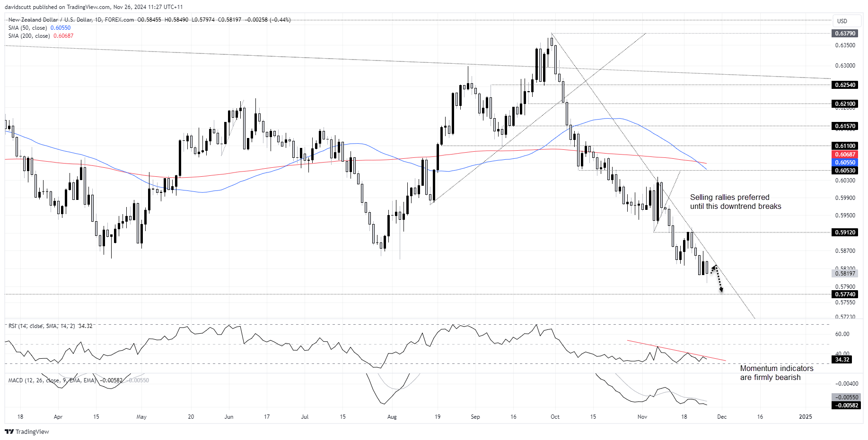Click the 0.57740 support level label
This screenshot has width=868, height=440.
(x=845, y=294)
